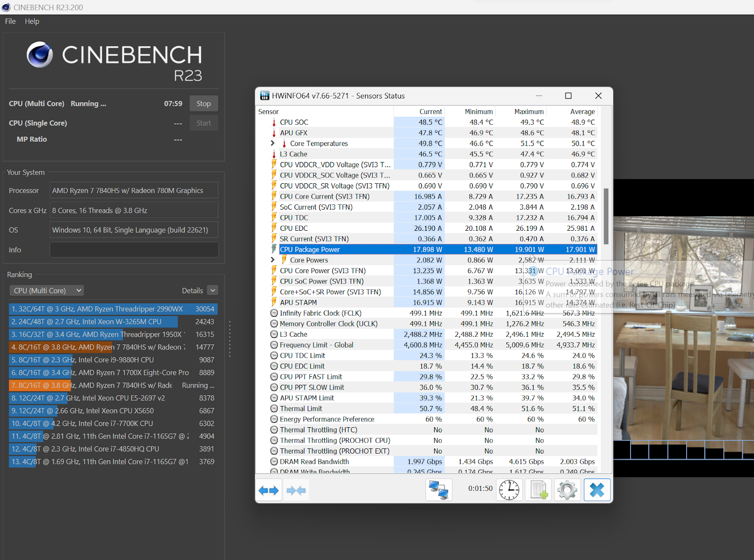Click the Current column header
The image size is (754, 560).
pos(419,112)
